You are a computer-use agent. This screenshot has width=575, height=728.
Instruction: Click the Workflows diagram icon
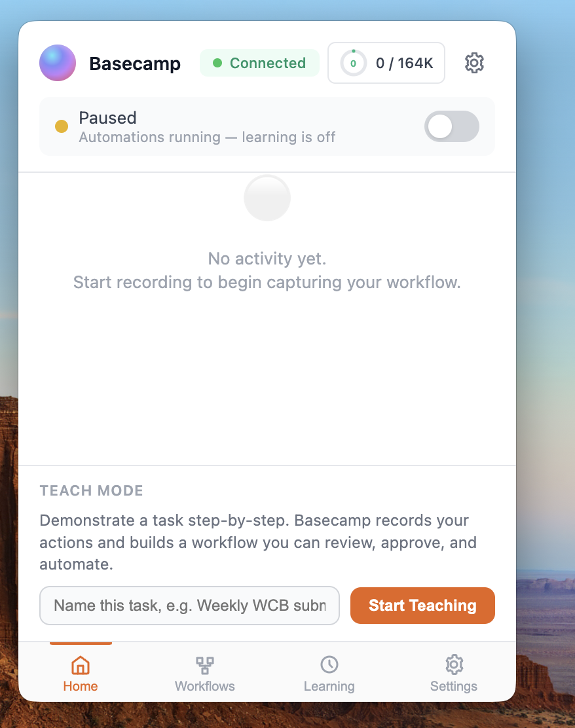[x=205, y=665]
